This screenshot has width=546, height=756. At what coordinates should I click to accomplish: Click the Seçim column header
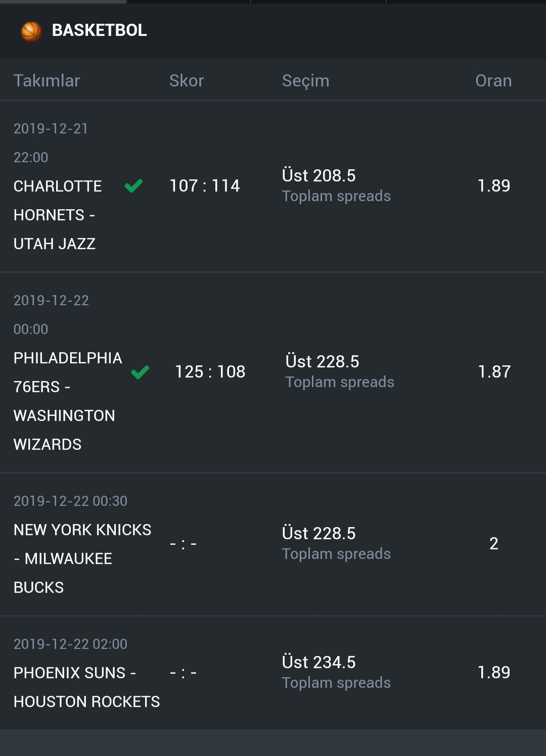click(305, 81)
